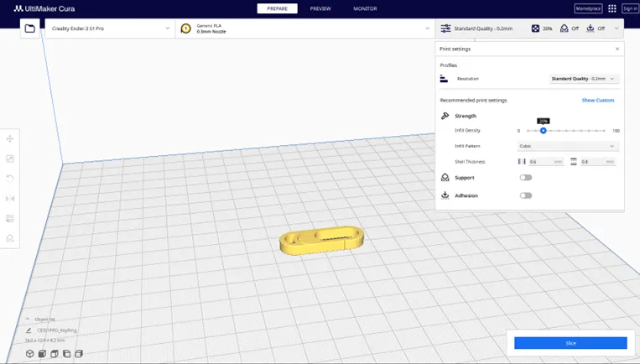Open file using the folder icon

(29, 29)
